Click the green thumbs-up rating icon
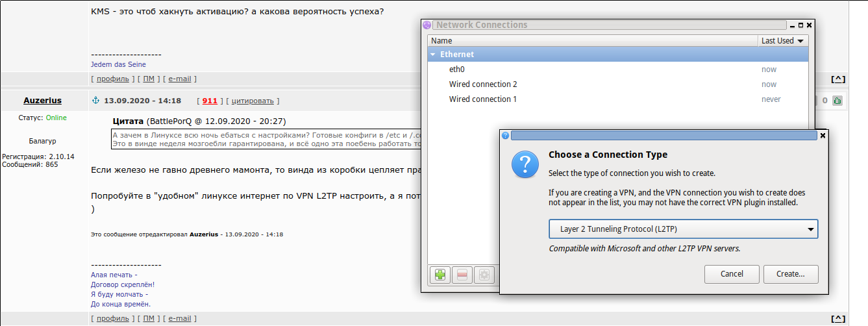The height and width of the screenshot is (326, 868). click(x=837, y=101)
